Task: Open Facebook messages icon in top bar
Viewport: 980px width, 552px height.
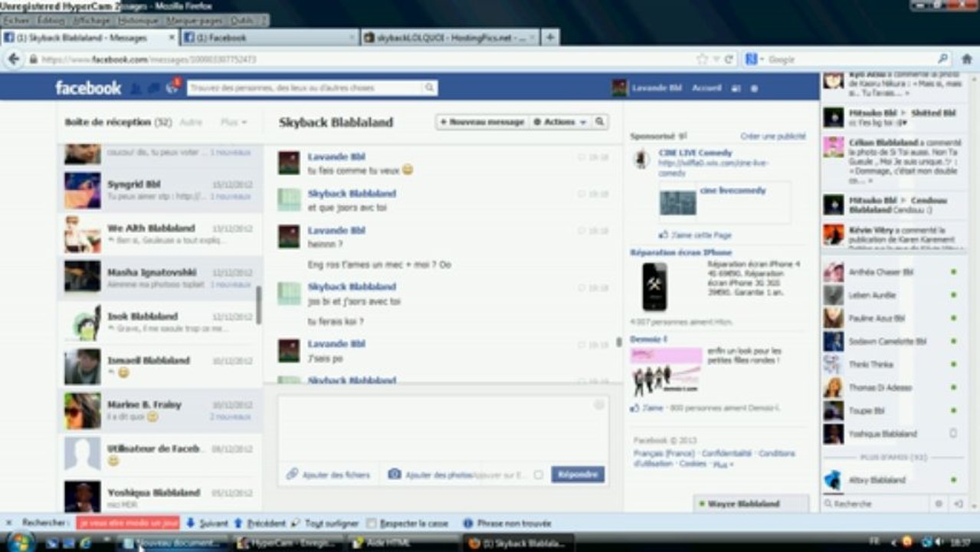Action: click(154, 88)
